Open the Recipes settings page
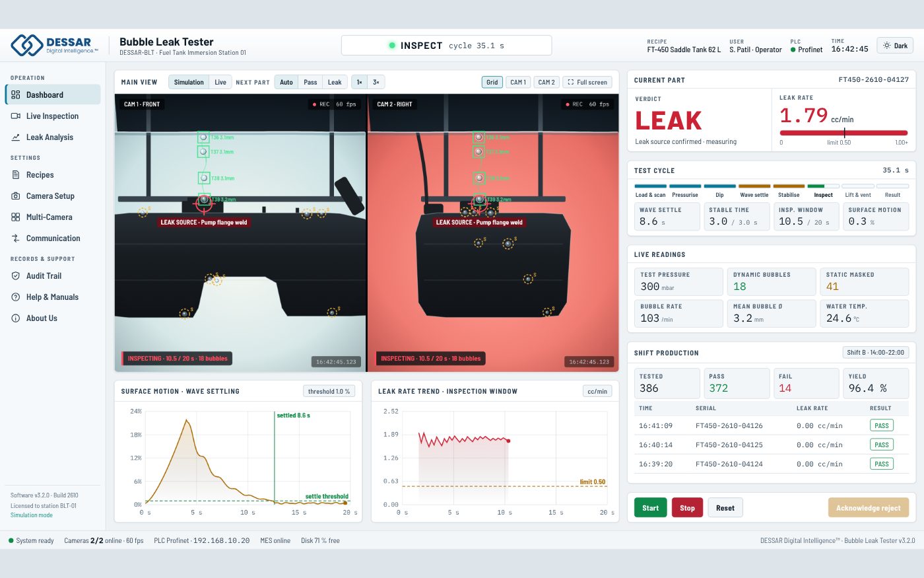 [x=53, y=174]
